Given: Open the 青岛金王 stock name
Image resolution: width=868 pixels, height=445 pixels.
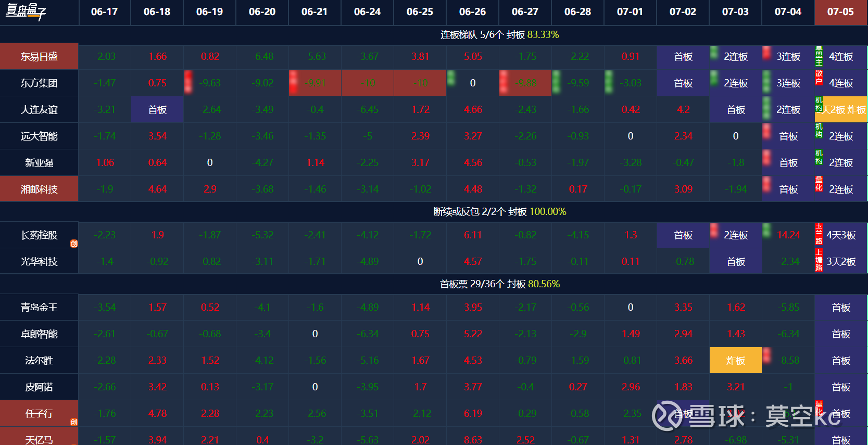Looking at the screenshot, I should click(x=39, y=308).
